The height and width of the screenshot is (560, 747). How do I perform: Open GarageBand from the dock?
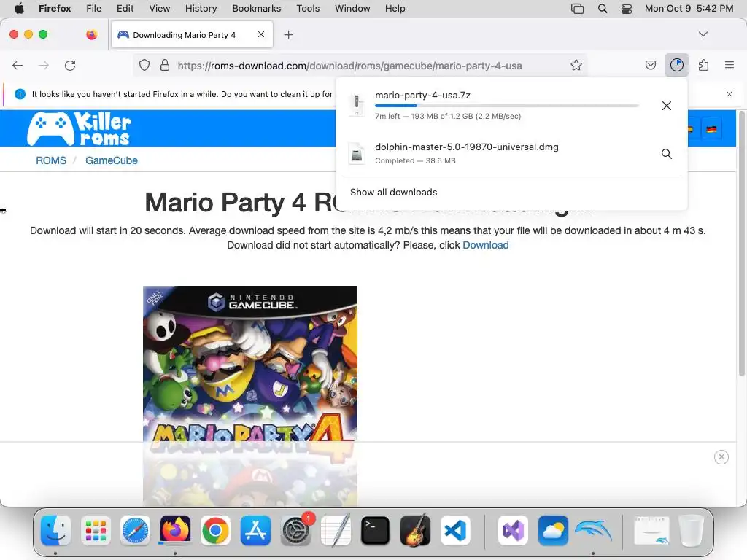(x=415, y=530)
